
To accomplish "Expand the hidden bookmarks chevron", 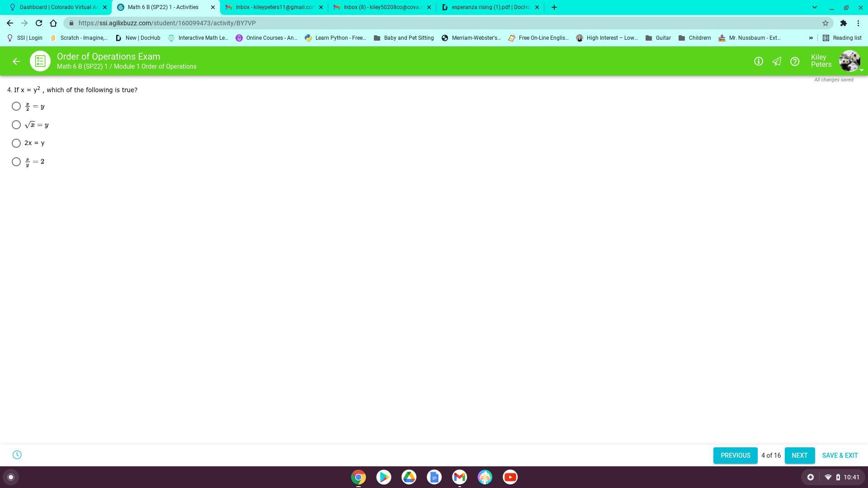I will pyautogui.click(x=811, y=38).
